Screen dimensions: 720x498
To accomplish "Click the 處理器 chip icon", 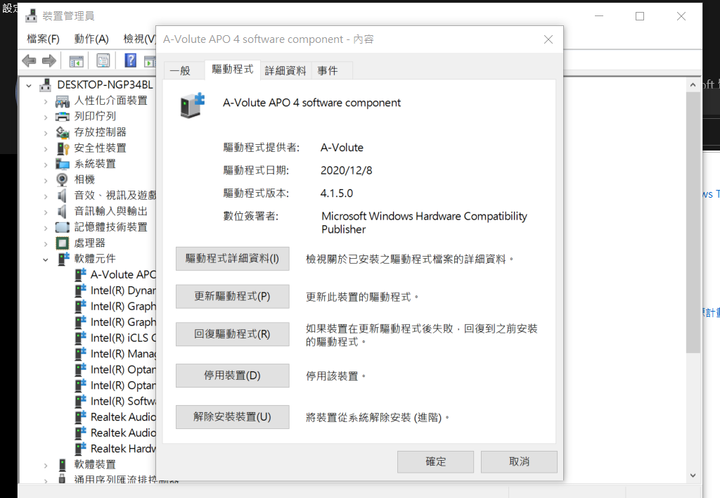I will pos(62,243).
